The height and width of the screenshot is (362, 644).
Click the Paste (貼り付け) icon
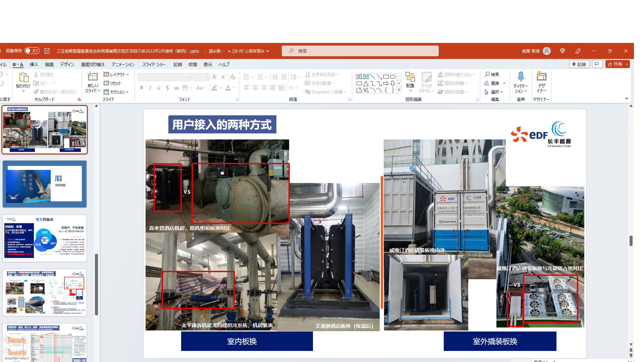[23, 78]
